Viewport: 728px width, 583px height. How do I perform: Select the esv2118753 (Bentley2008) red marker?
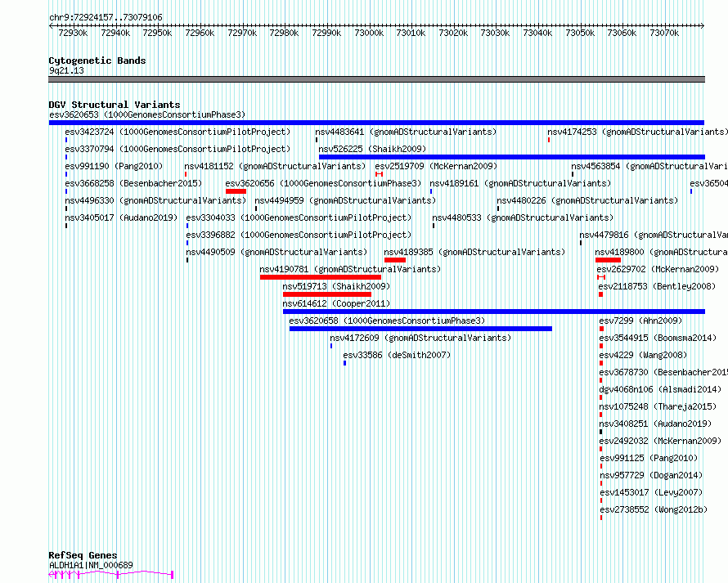coord(600,294)
